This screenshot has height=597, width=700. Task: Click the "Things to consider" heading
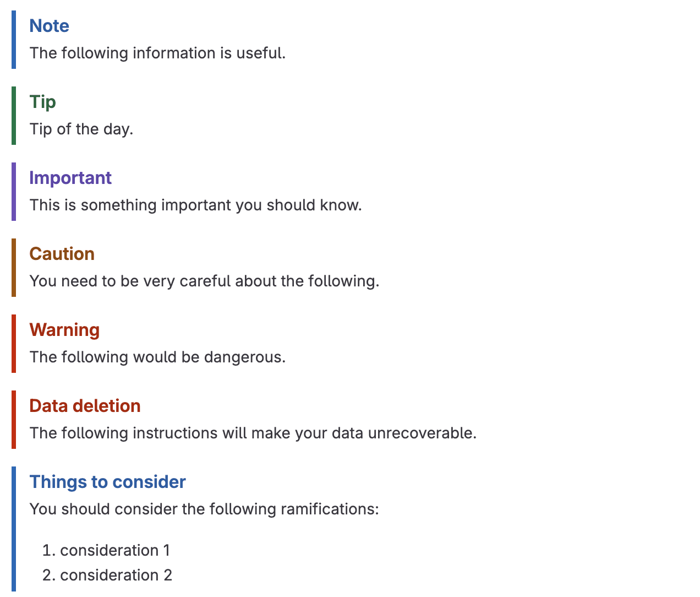coord(107,482)
